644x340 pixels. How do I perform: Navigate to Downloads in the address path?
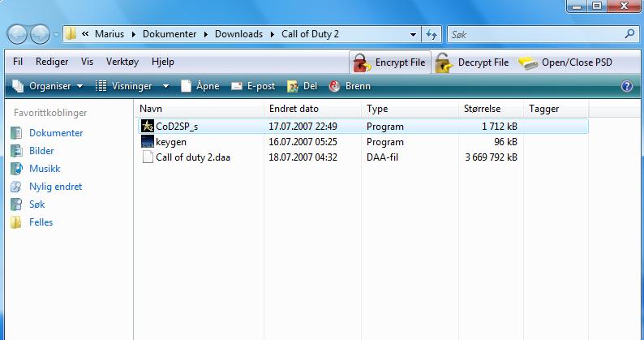click(x=238, y=34)
